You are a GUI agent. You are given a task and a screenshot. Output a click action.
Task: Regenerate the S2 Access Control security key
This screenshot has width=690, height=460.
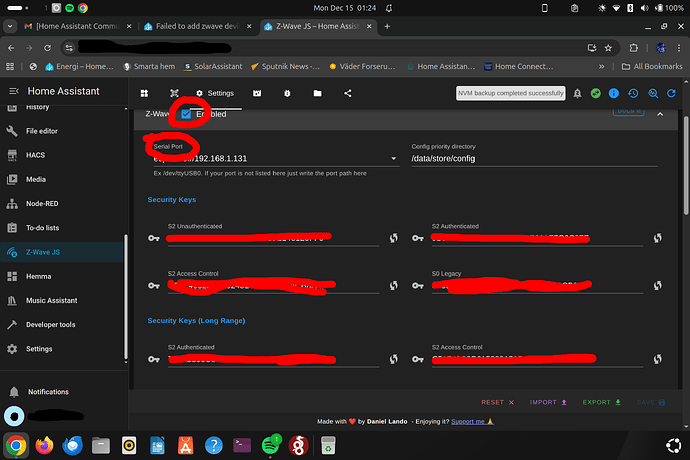(393, 286)
